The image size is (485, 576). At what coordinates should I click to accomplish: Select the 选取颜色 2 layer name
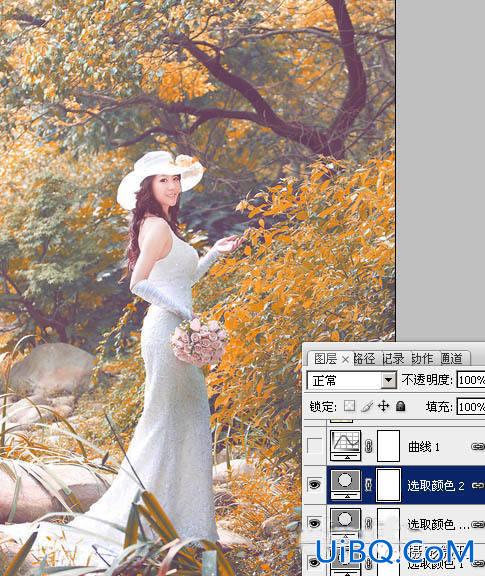[x=436, y=486]
